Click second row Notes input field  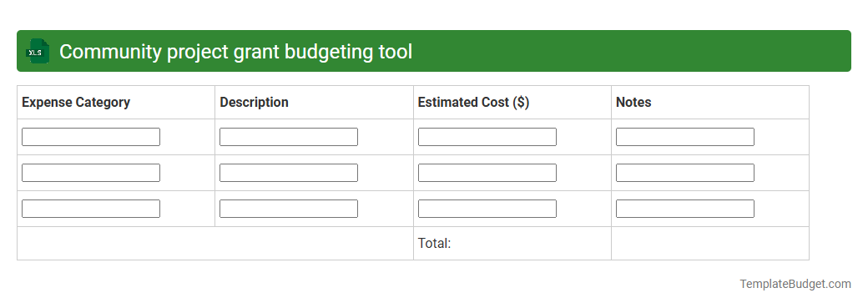pos(684,173)
